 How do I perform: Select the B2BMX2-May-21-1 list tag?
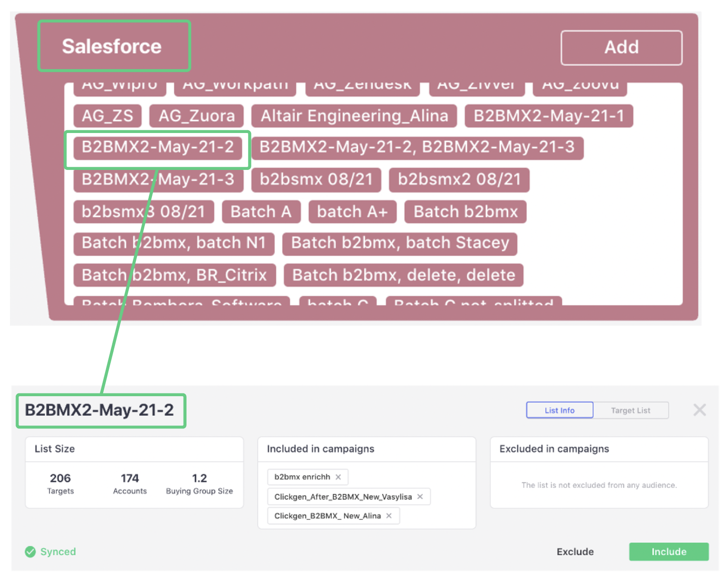(549, 116)
